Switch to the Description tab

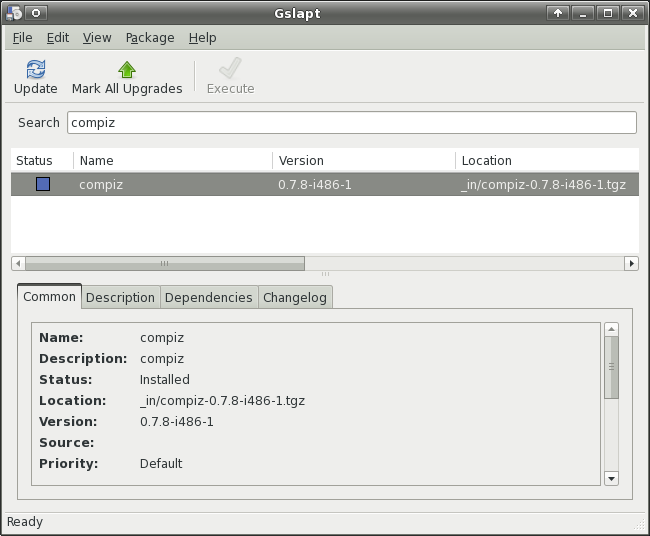(x=120, y=298)
